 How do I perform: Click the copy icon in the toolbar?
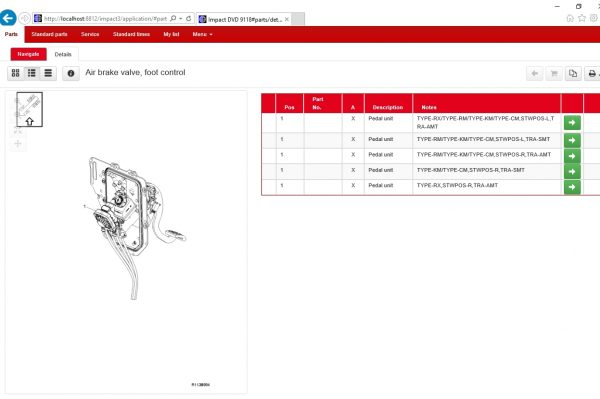click(x=573, y=73)
